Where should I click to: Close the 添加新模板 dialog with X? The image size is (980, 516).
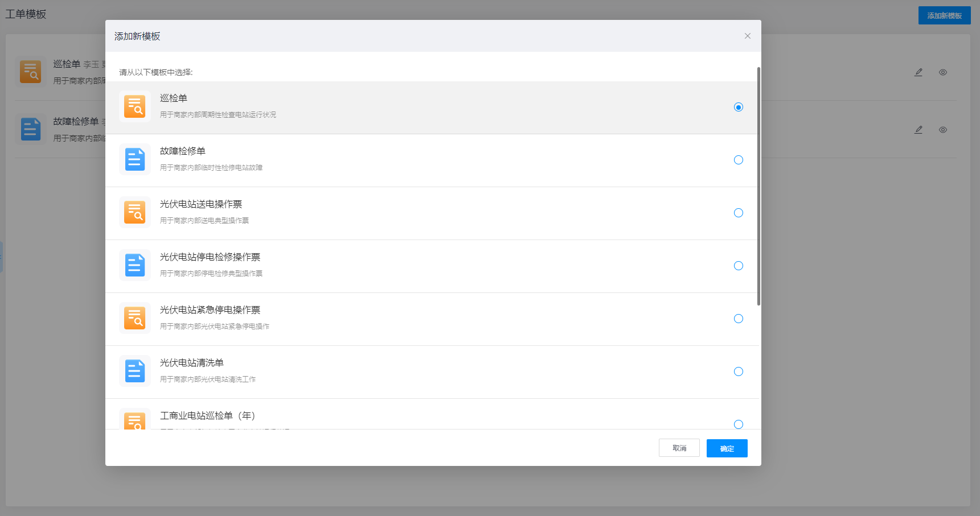(x=748, y=36)
